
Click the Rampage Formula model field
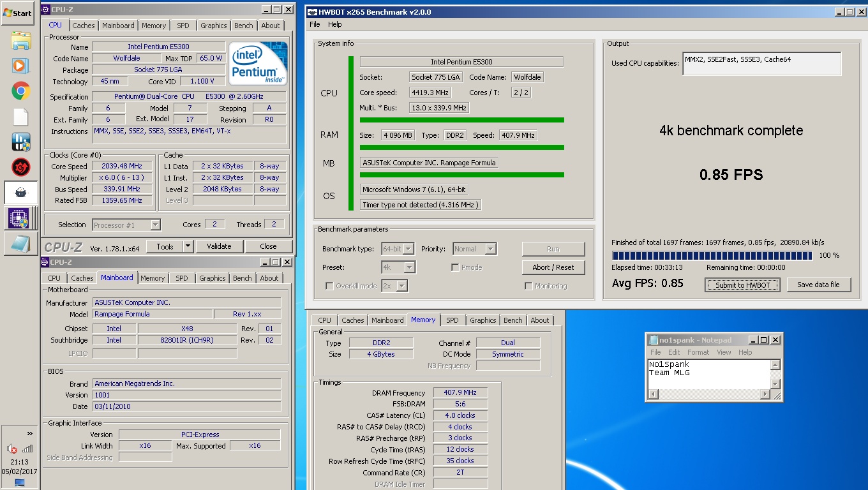[153, 314]
